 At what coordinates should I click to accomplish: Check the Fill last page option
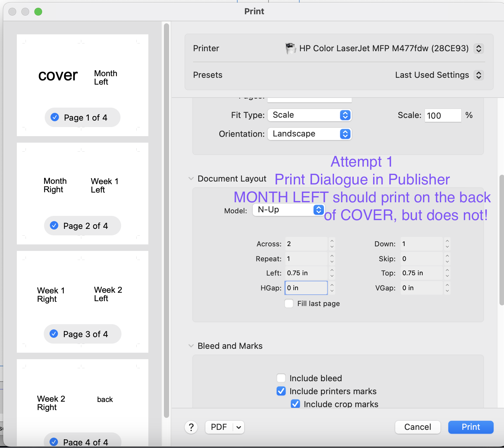[289, 303]
